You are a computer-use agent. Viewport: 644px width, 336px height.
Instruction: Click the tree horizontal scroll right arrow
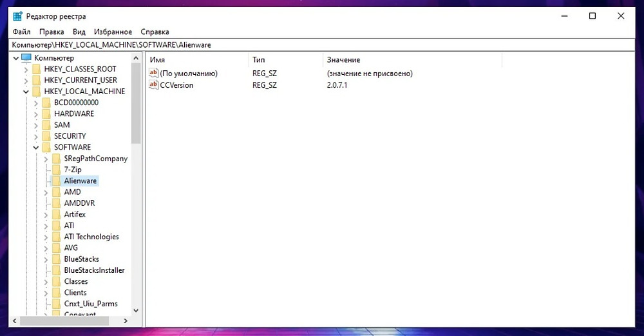pos(126,321)
